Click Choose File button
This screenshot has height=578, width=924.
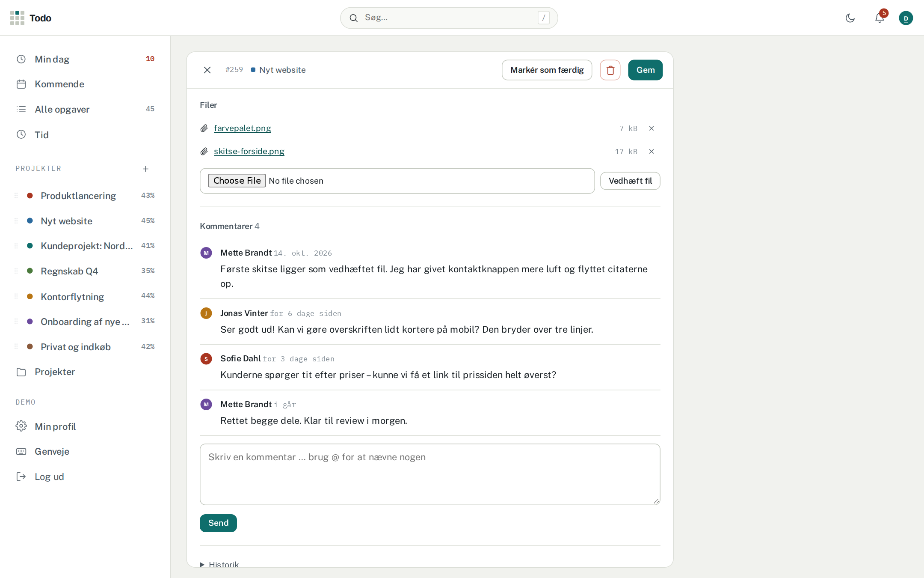[237, 181]
